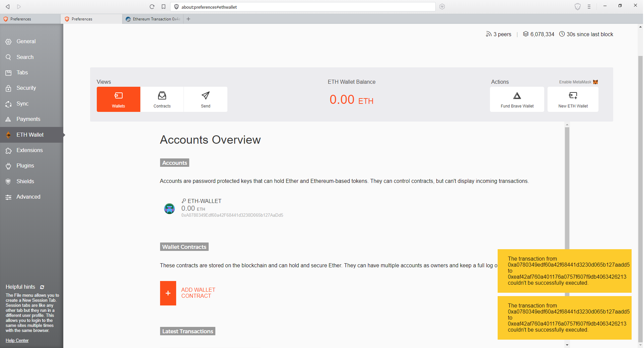Open the ETH-WALLET account

pyautogui.click(x=204, y=201)
